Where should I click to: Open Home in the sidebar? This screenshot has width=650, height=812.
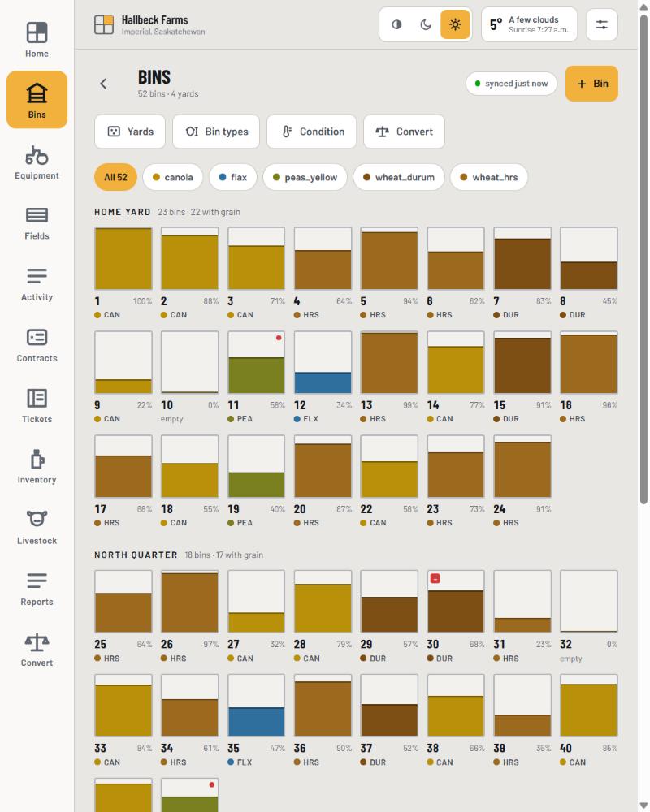tap(37, 39)
